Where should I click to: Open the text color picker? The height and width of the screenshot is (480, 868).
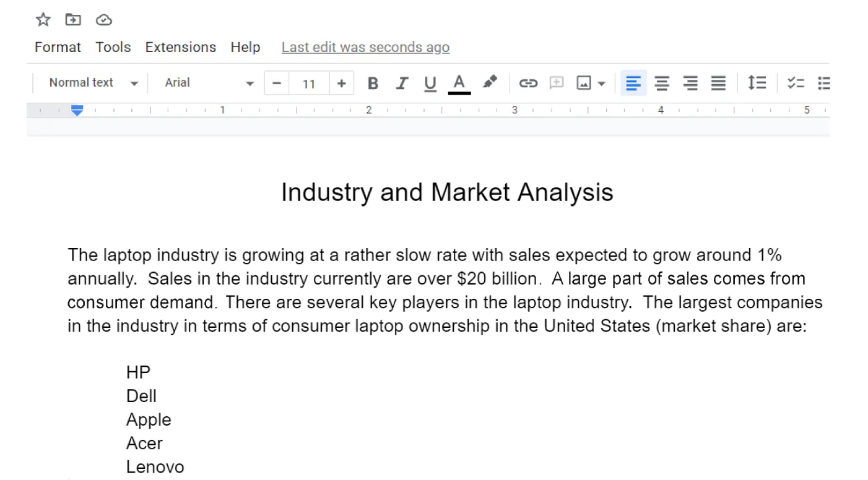pyautogui.click(x=459, y=82)
